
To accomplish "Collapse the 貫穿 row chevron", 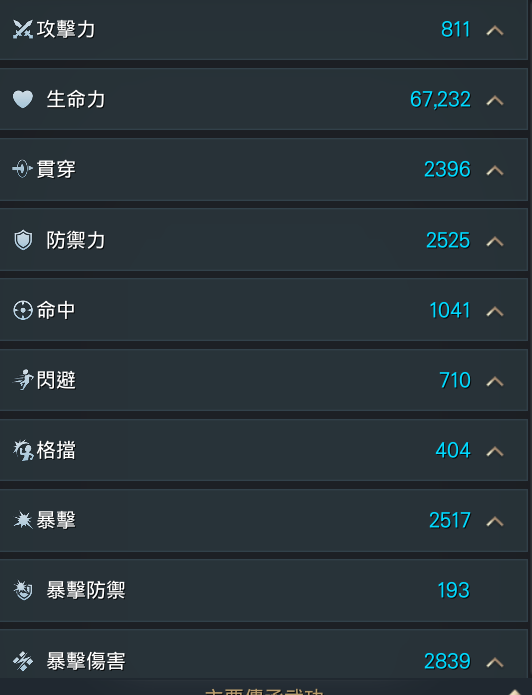I will [495, 170].
